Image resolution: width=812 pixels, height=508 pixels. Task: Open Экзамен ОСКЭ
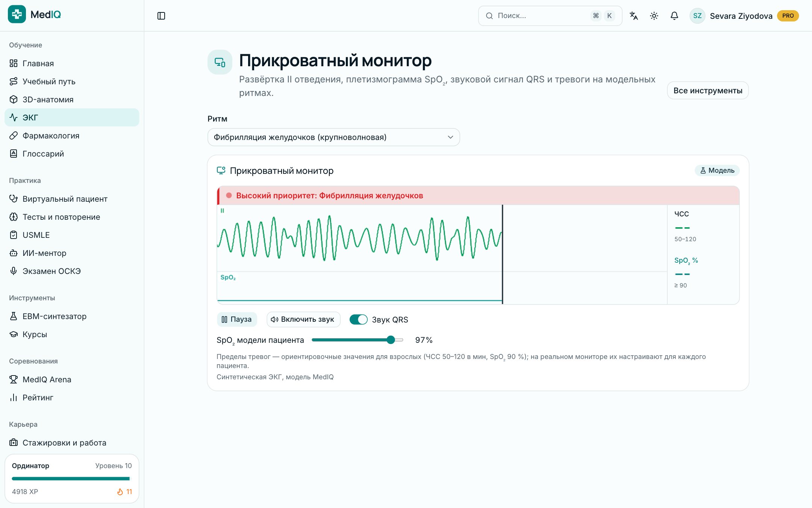point(72,271)
